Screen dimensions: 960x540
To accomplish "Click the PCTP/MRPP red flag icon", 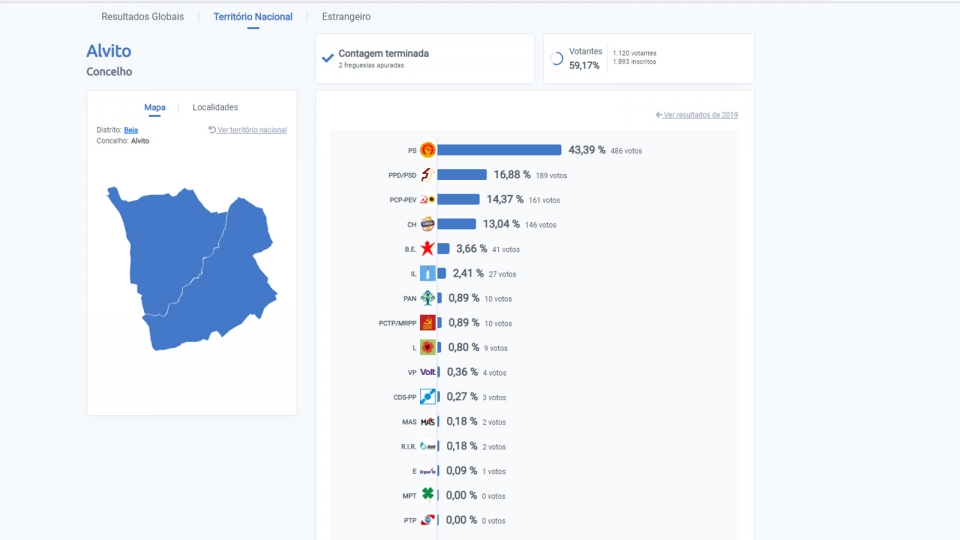I will [427, 323].
